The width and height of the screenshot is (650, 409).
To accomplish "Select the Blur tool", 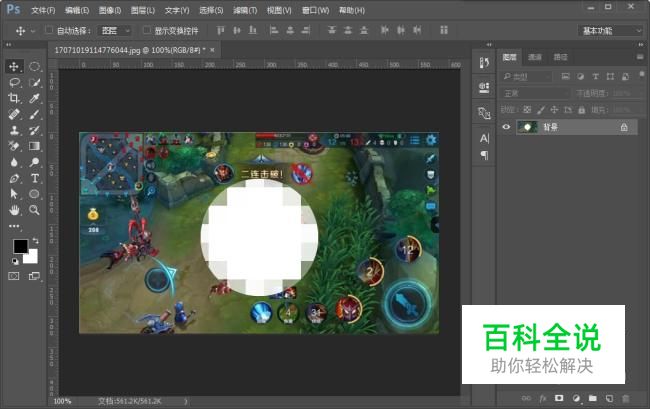I will coord(14,162).
